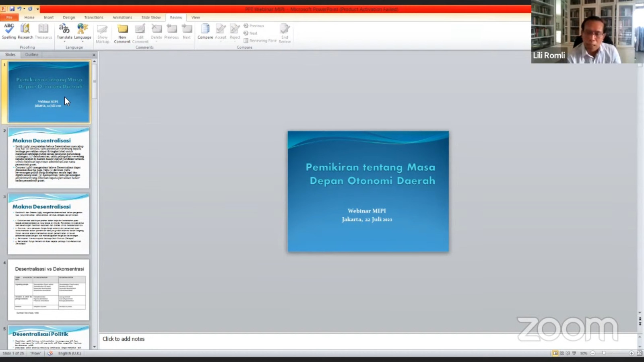This screenshot has width=644, height=362.
Task: Click English (U.K.) language in status bar
Action: pyautogui.click(x=69, y=353)
